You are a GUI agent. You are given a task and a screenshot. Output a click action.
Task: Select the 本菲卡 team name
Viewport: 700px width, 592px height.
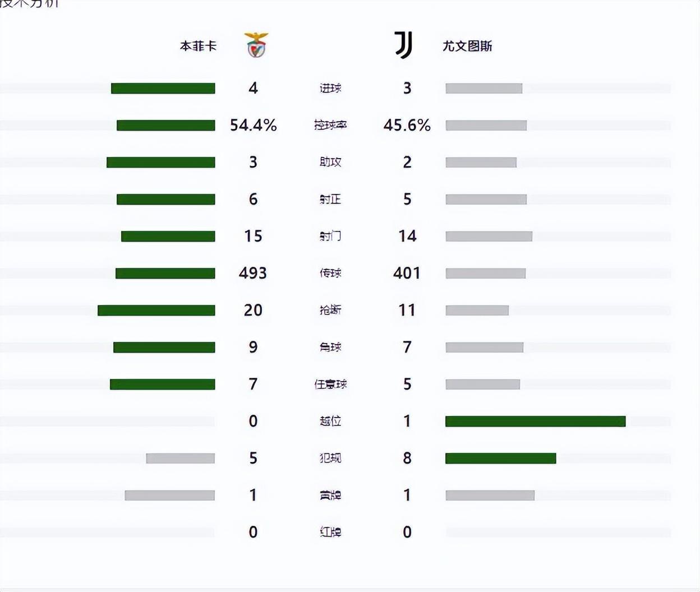(x=198, y=46)
